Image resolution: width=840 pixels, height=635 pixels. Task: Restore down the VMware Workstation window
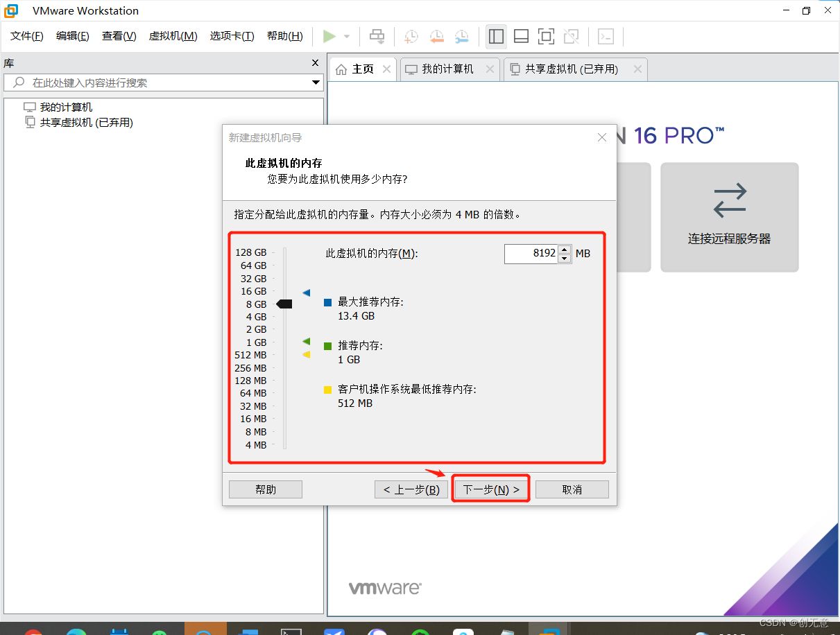806,10
